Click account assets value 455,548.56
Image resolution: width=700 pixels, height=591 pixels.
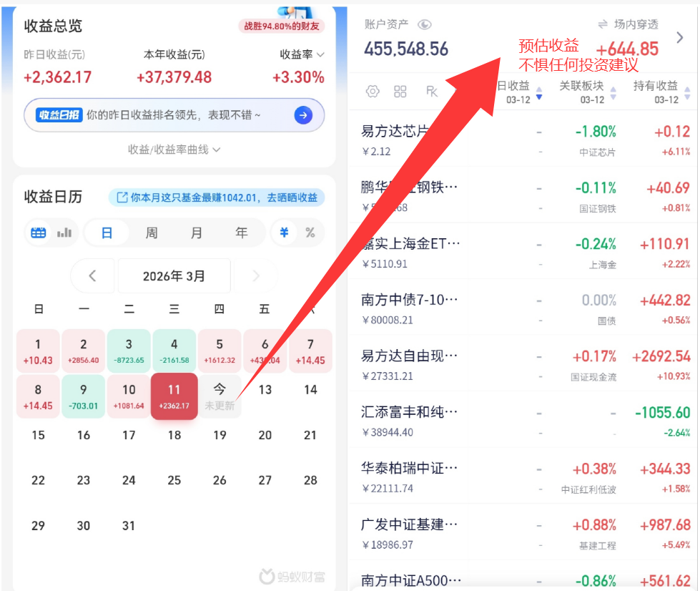(406, 49)
